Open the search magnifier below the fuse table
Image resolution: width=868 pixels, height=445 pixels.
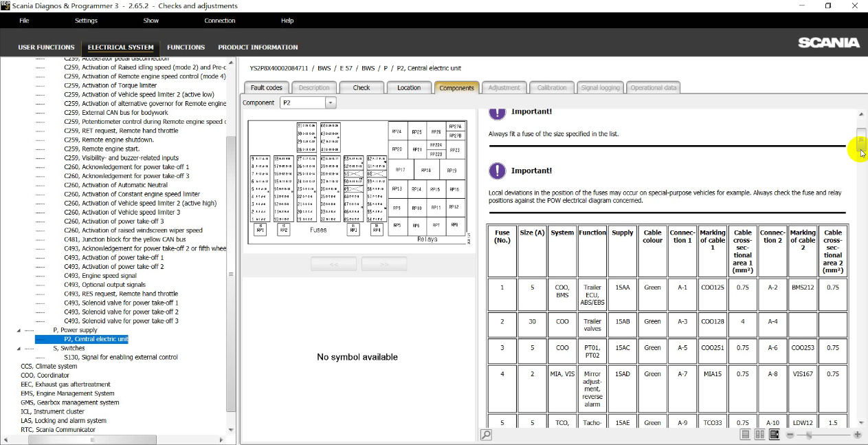coord(486,435)
